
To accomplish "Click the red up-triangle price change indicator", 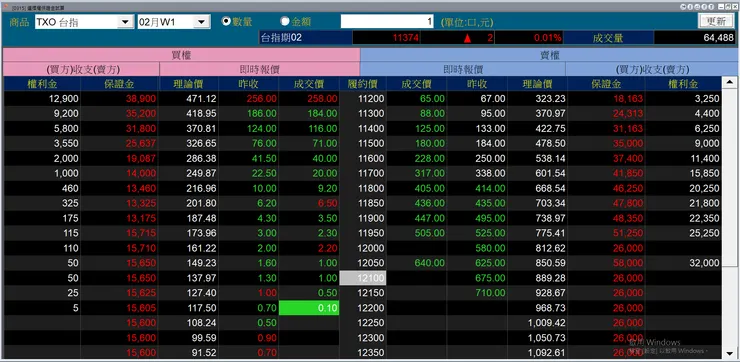I will pyautogui.click(x=467, y=38).
